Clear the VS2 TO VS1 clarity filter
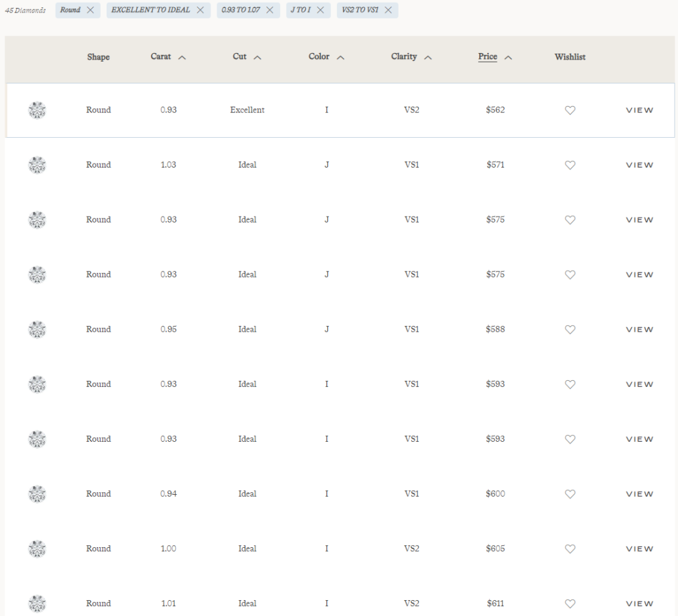The image size is (678, 616). 388,10
